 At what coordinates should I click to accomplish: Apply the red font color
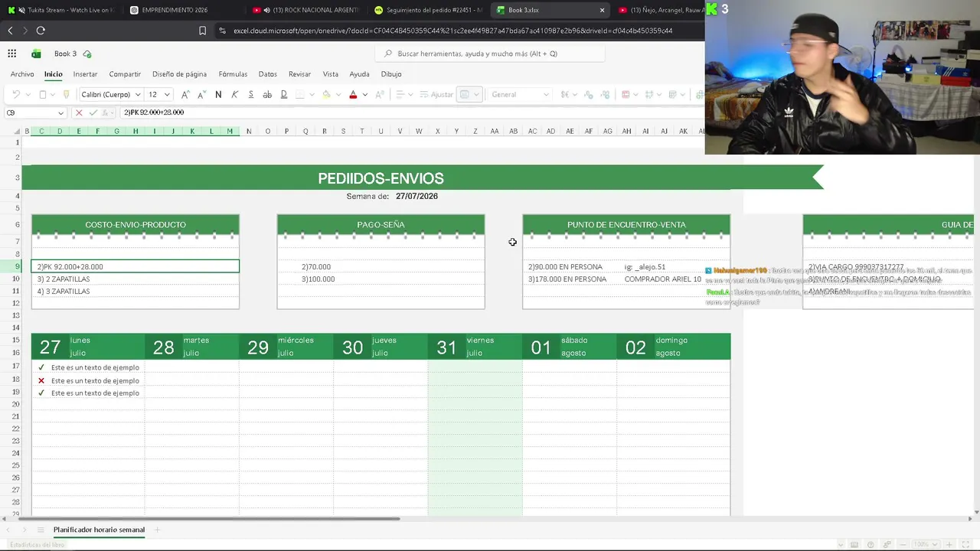pyautogui.click(x=353, y=95)
